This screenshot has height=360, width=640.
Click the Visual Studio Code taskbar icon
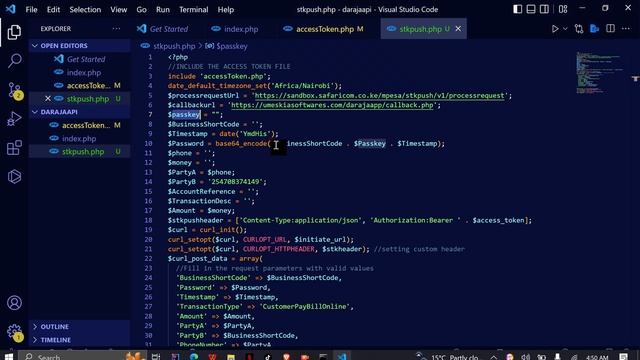342,356
